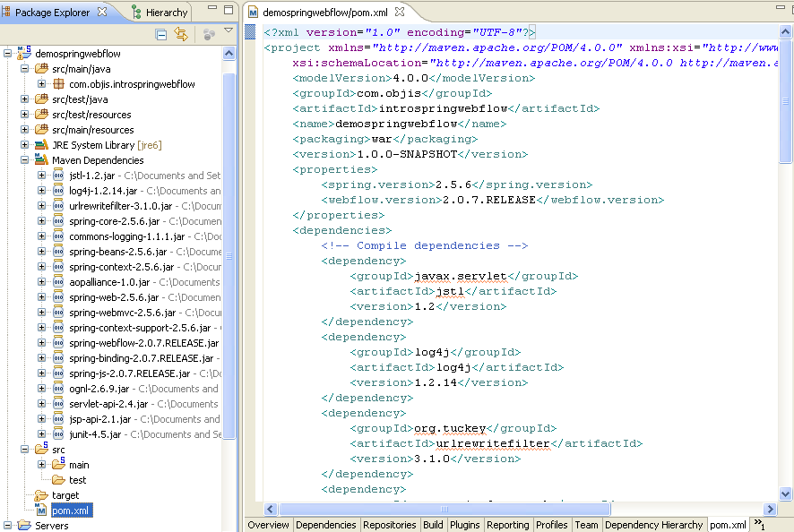Click the spring-context-2.5.6.jar icon
Image resolution: width=794 pixels, height=532 pixels.
58,266
